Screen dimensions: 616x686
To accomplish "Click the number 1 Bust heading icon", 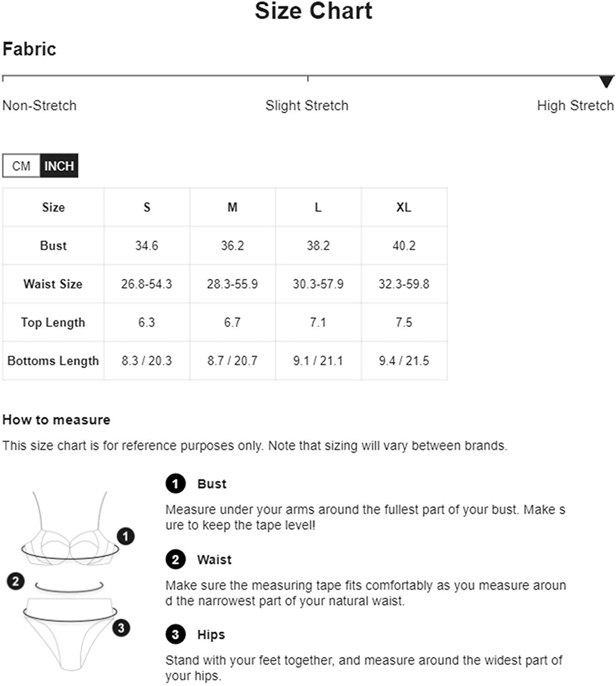I will [x=175, y=483].
